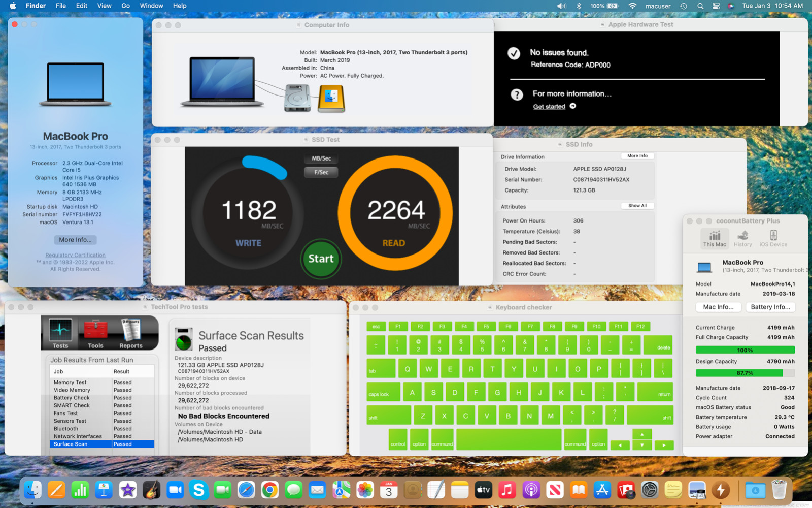
Task: Open the Window menu
Action: click(151, 6)
